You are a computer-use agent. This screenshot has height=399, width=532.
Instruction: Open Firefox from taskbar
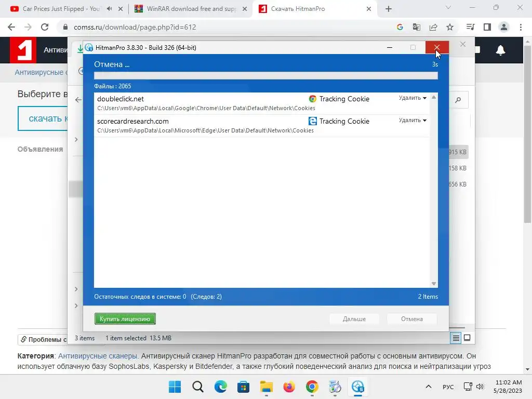click(289, 387)
